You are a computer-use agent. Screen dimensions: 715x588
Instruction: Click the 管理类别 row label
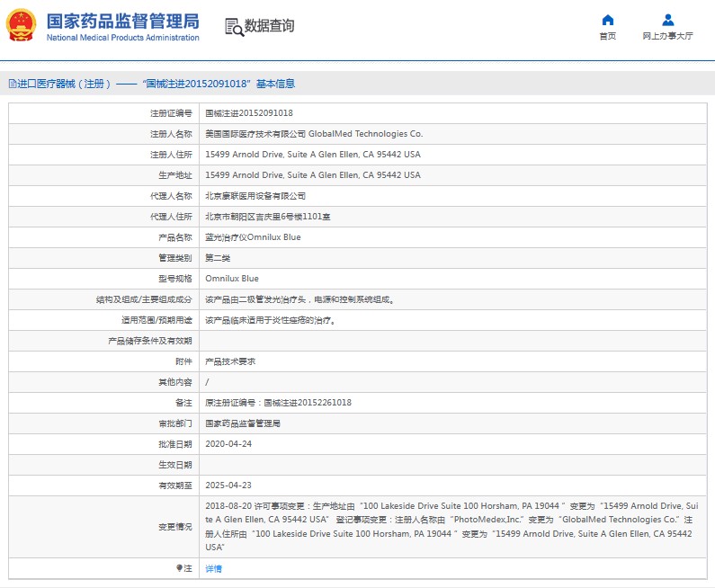tap(175, 258)
